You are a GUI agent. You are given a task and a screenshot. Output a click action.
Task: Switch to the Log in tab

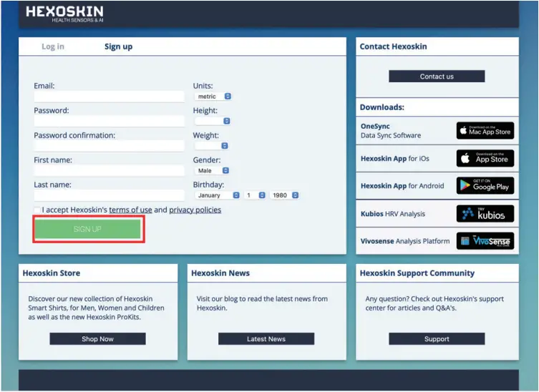(53, 46)
